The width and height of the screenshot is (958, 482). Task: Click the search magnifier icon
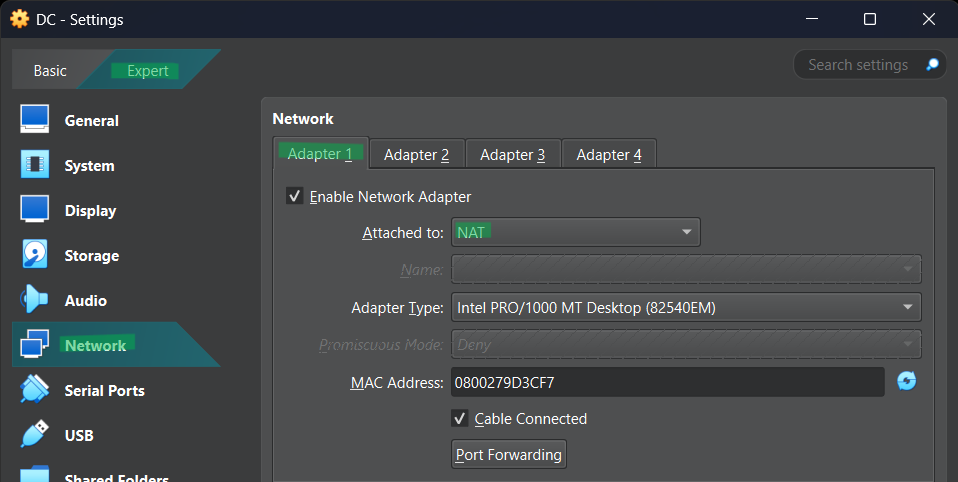click(x=932, y=64)
